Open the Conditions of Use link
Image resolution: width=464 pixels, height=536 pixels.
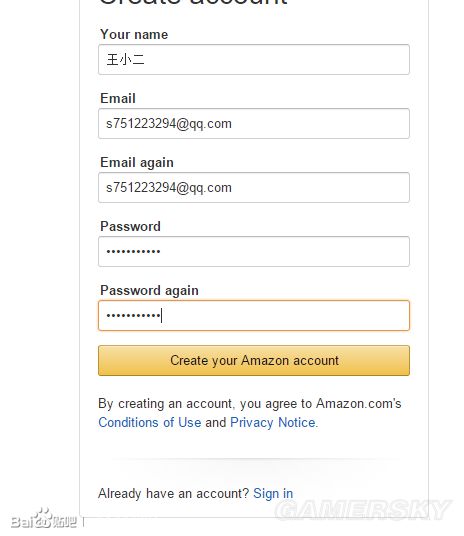coord(150,423)
